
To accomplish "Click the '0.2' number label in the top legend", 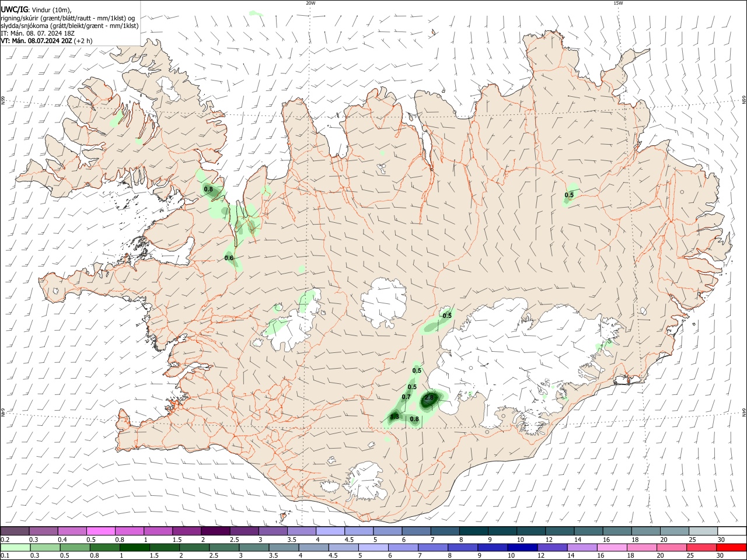I will pyautogui.click(x=5, y=540).
